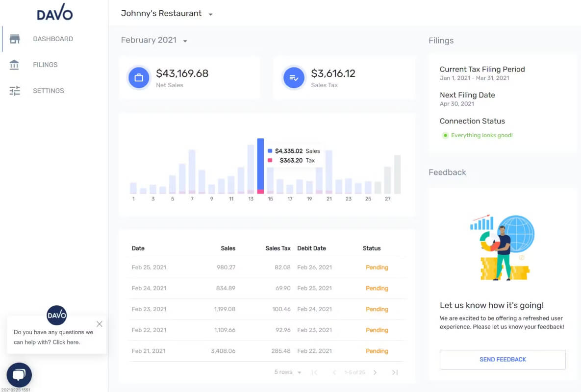
Task: Select the highlighted blue bar for day 14
Action: click(260, 166)
